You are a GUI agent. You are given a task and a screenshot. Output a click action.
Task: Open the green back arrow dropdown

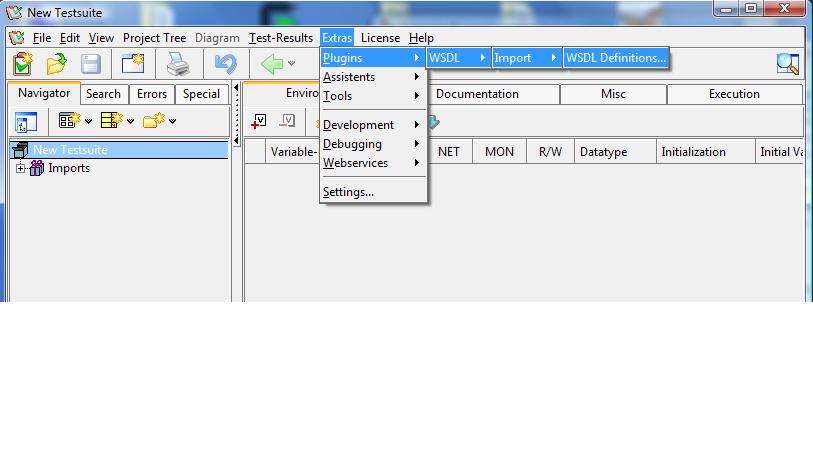[291, 64]
